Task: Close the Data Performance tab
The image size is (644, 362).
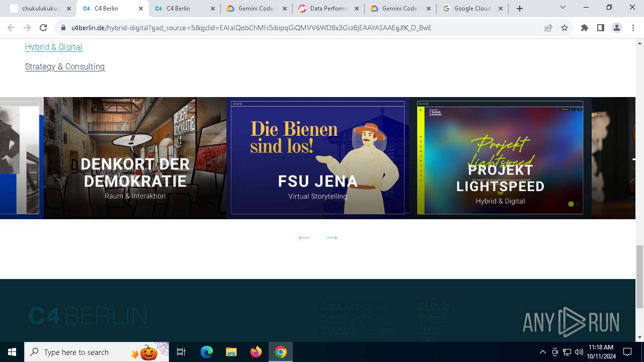Action: 357,9
